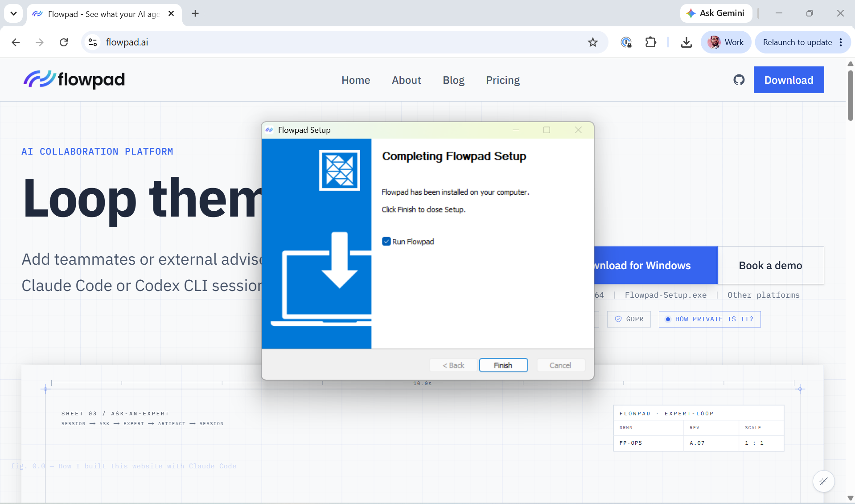Open the Pricing nav item
This screenshot has width=855, height=504.
click(x=503, y=80)
